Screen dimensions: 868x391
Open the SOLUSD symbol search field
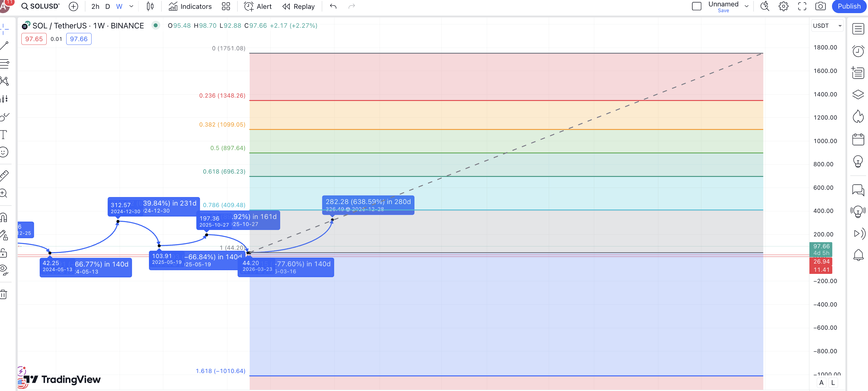coord(40,6)
